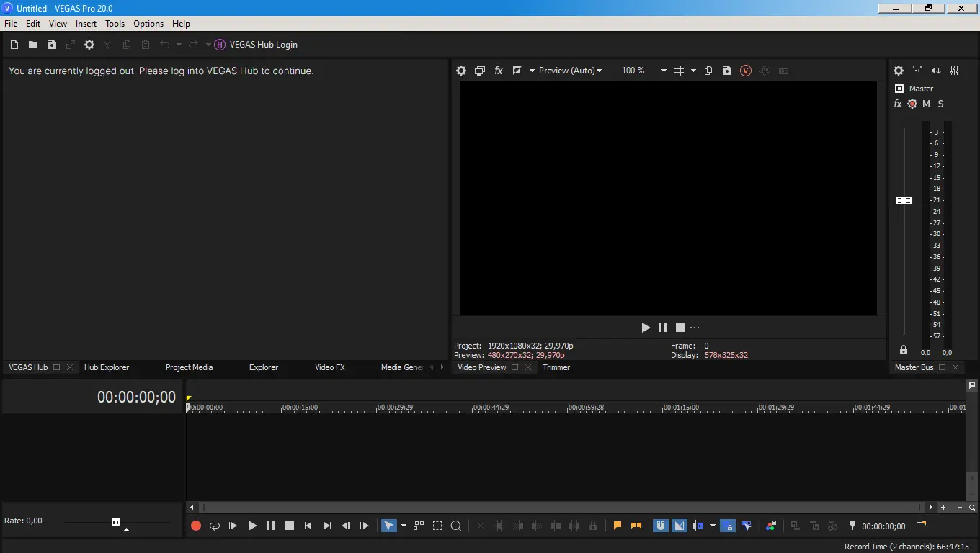Open Master FX button
980x553 pixels.
(898, 104)
